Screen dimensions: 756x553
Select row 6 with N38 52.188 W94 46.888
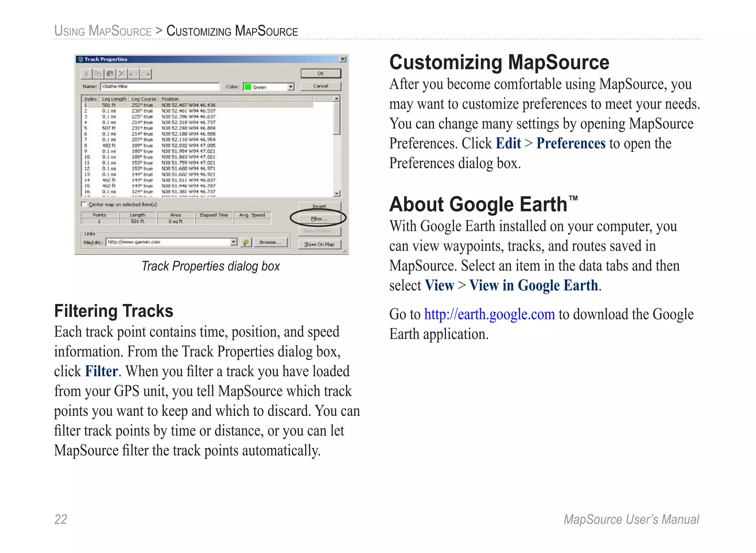(197, 134)
